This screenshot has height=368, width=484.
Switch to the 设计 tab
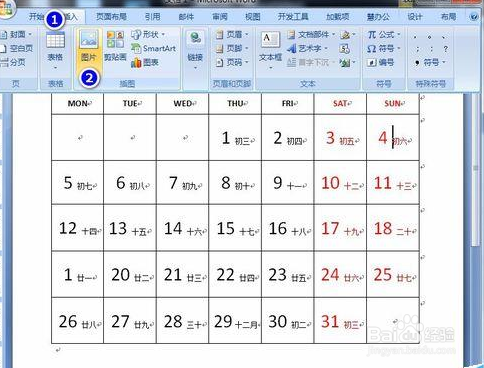pos(415,17)
